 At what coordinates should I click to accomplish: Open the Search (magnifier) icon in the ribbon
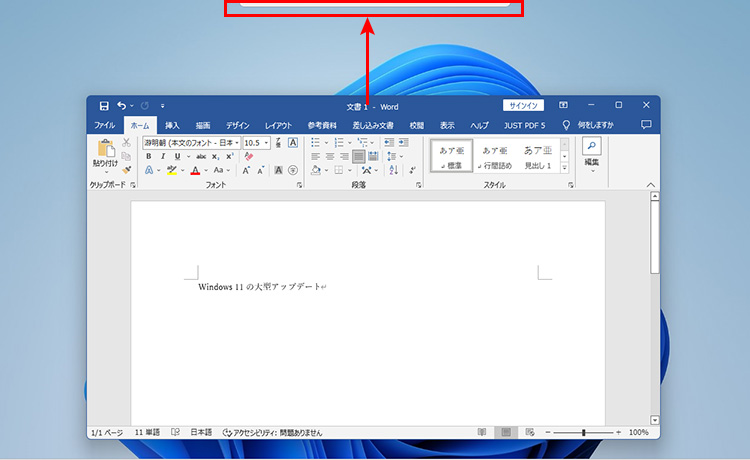click(x=591, y=145)
